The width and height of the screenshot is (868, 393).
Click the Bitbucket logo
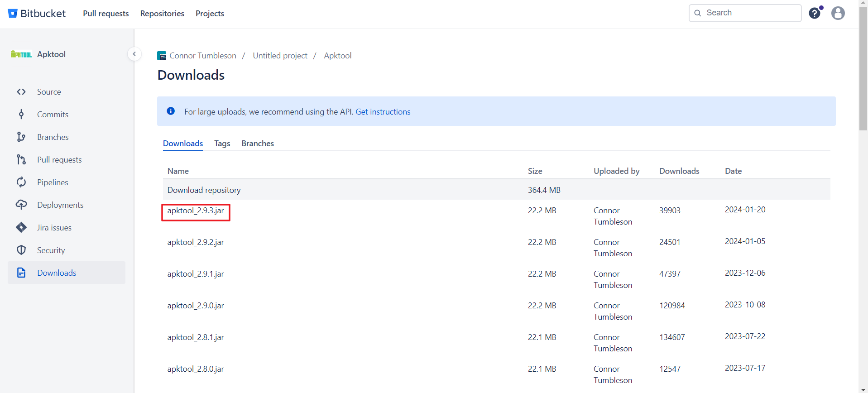pyautogui.click(x=37, y=14)
